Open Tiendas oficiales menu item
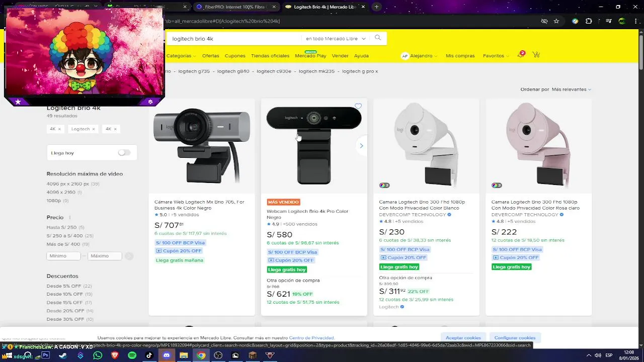The height and width of the screenshot is (362, 644). (x=270, y=56)
